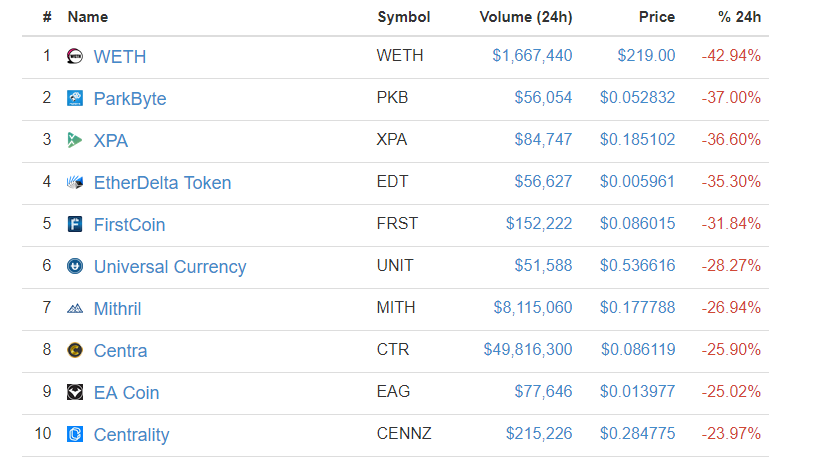
Task: Click the Mithril mountain logo icon
Action: coord(75,308)
